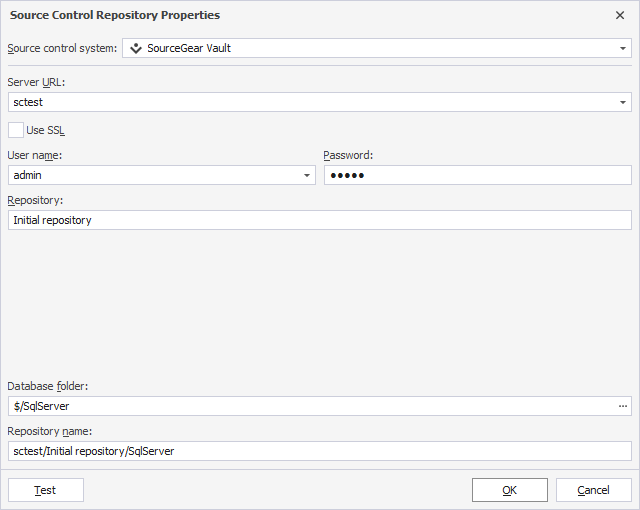Click the SourceGear Vault icon in the dropdown
The height and width of the screenshot is (510, 640).
point(136,49)
